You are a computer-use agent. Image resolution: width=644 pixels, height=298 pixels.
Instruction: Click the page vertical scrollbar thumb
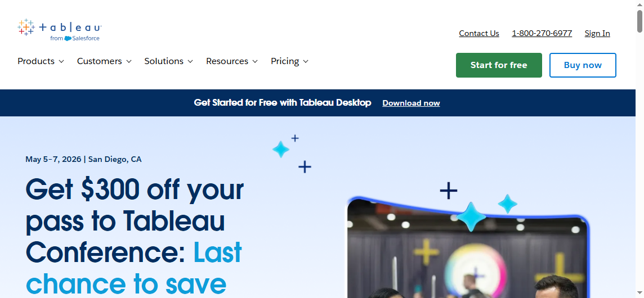click(x=639, y=21)
